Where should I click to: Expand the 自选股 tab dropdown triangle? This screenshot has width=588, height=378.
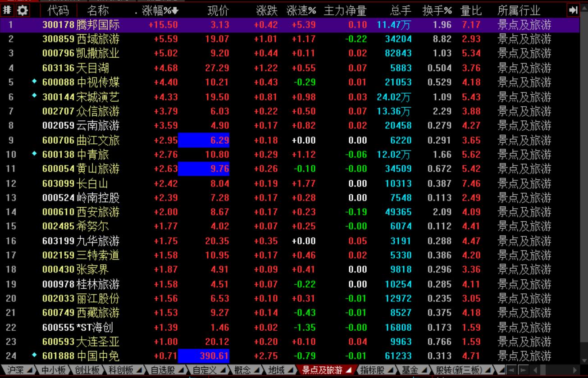click(x=181, y=370)
